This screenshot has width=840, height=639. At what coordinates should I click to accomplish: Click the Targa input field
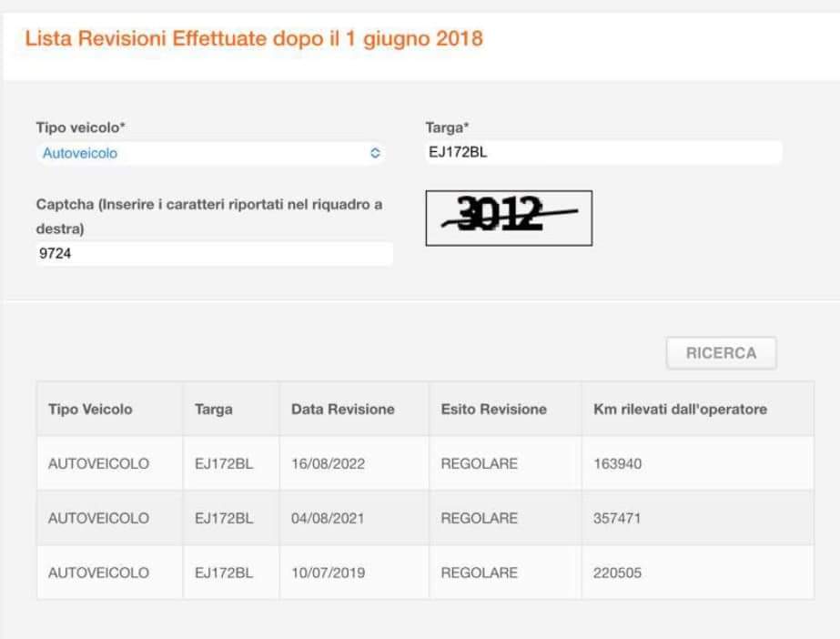point(602,153)
